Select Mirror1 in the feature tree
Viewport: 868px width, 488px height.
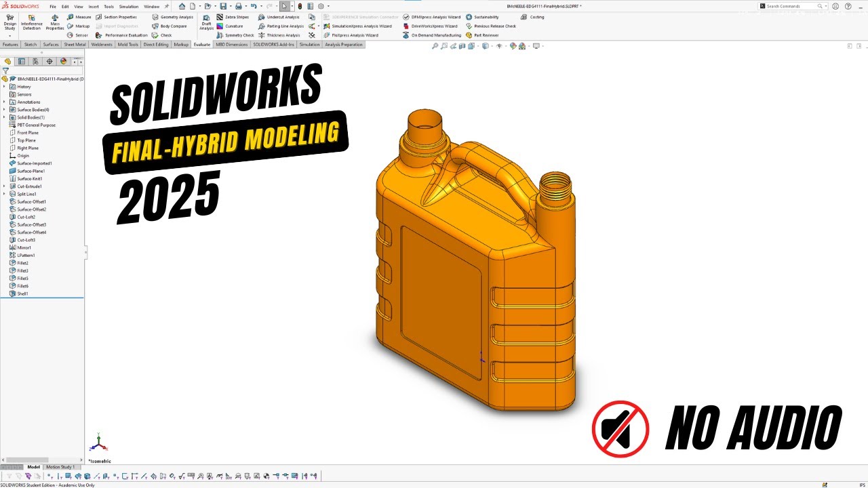pyautogui.click(x=20, y=248)
